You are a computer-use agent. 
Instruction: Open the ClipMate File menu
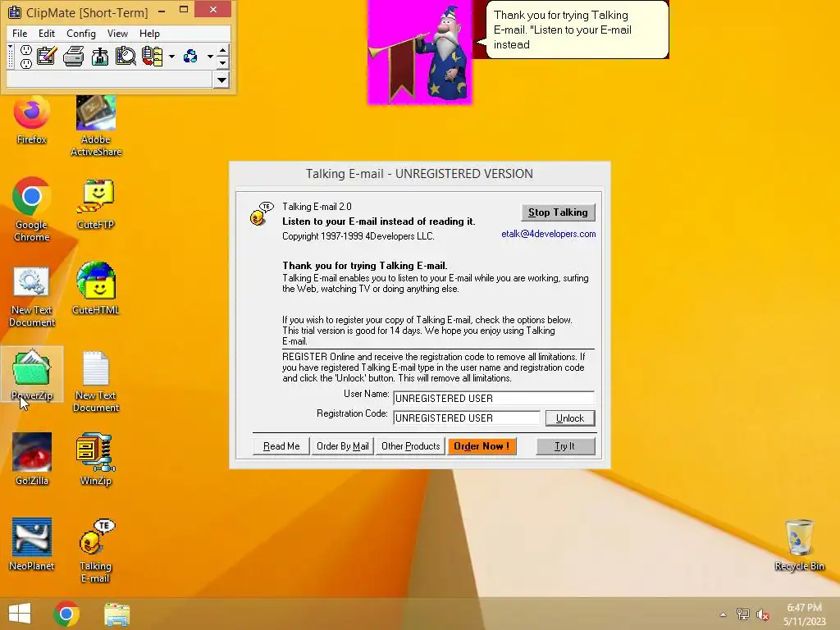pos(20,33)
